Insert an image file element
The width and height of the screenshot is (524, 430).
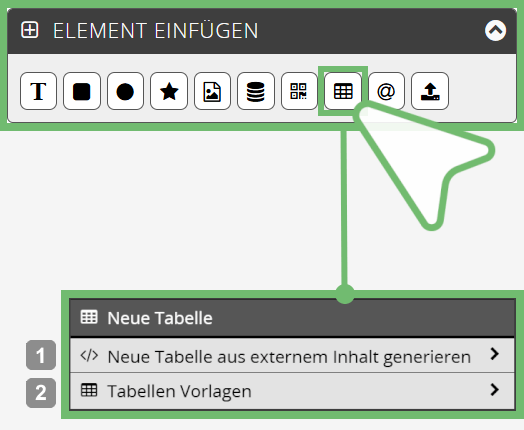tap(213, 91)
